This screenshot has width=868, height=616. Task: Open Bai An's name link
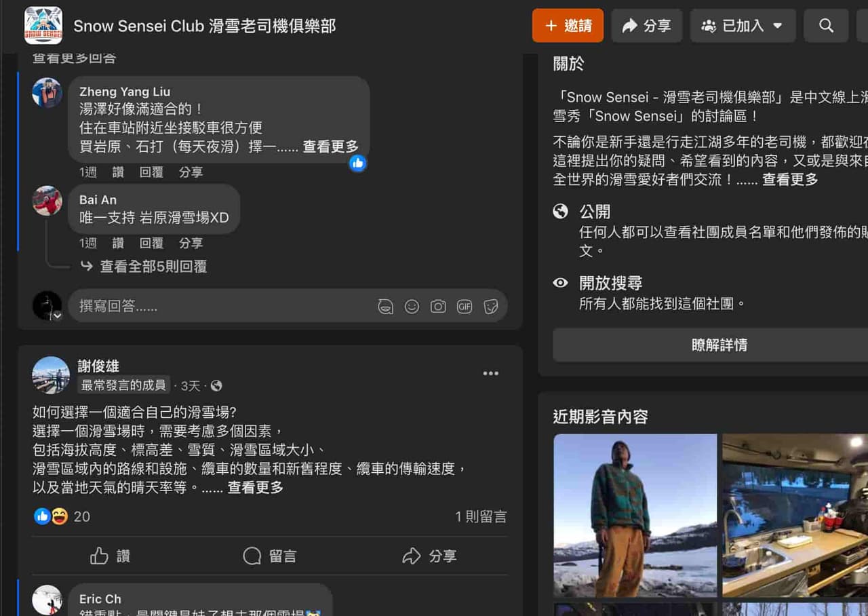pyautogui.click(x=98, y=199)
